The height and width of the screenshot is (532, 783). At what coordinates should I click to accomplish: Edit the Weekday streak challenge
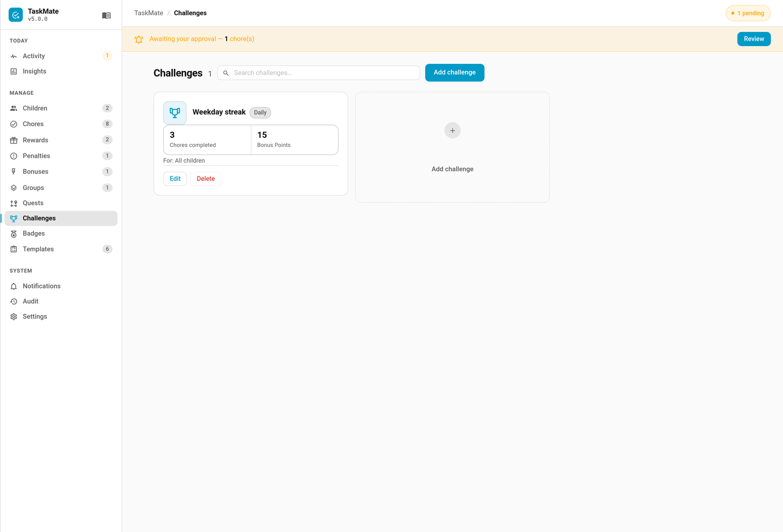pos(175,179)
